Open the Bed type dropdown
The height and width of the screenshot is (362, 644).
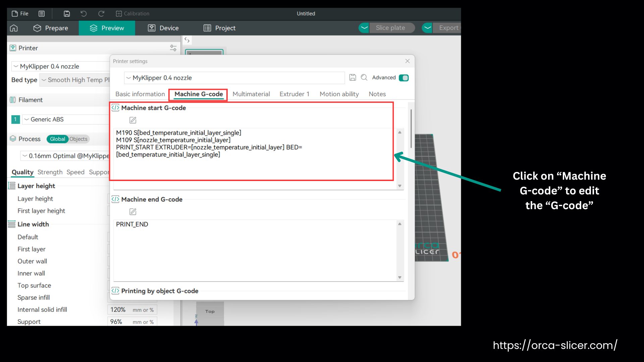coord(75,80)
